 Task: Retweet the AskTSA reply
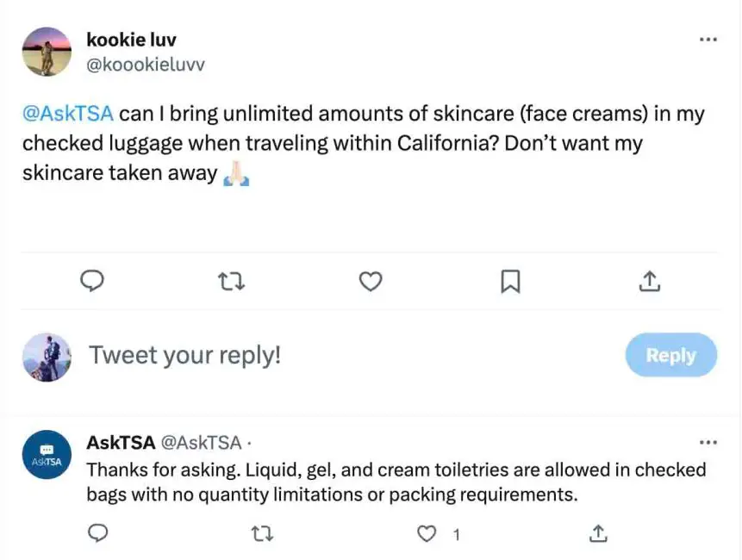[x=261, y=534]
